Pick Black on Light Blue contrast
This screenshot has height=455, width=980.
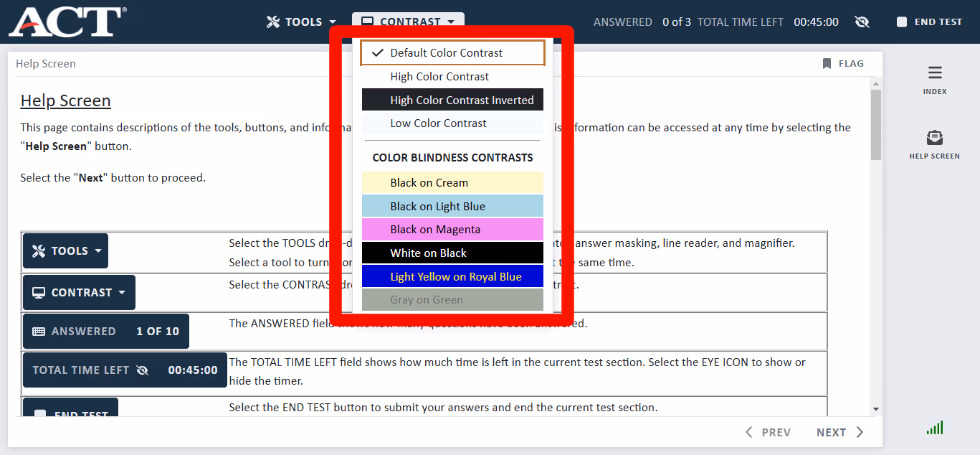[452, 206]
